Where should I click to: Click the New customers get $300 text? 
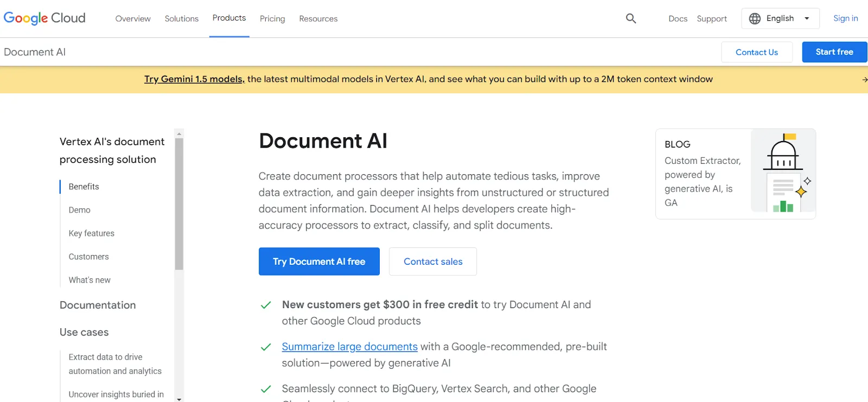380,305
